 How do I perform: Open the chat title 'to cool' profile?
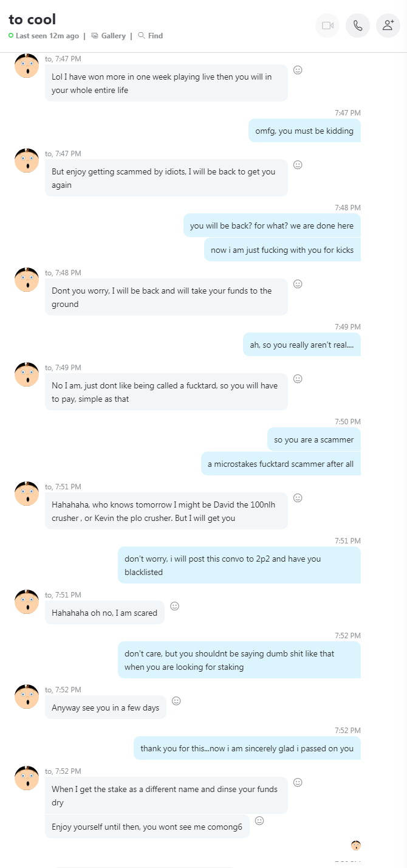32,19
